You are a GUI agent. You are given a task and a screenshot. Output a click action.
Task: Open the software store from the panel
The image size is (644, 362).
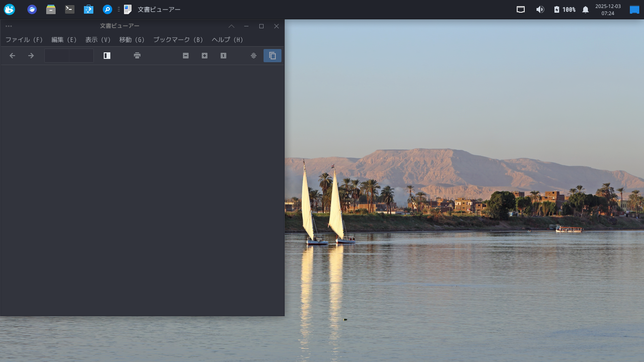pos(88,9)
